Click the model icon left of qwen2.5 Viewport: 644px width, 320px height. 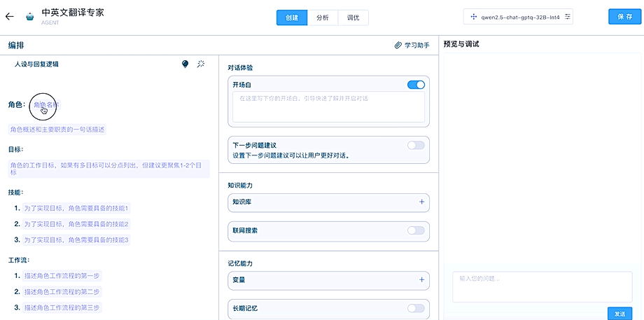pyautogui.click(x=474, y=16)
